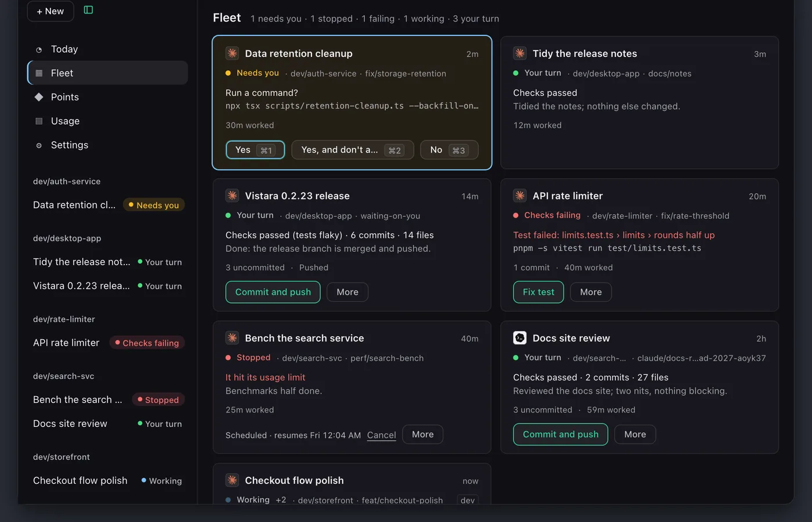This screenshot has width=812, height=522.
Task: Select API rate limiter sidebar session
Action: (107, 343)
